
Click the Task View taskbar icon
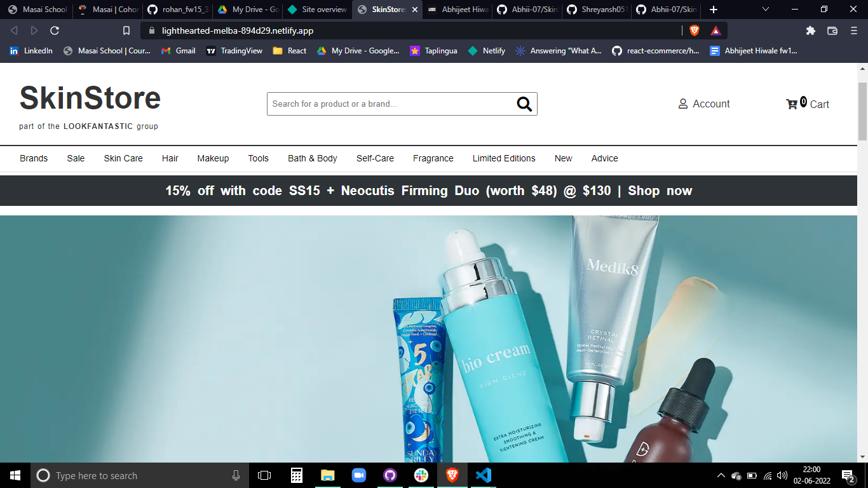coord(264,475)
